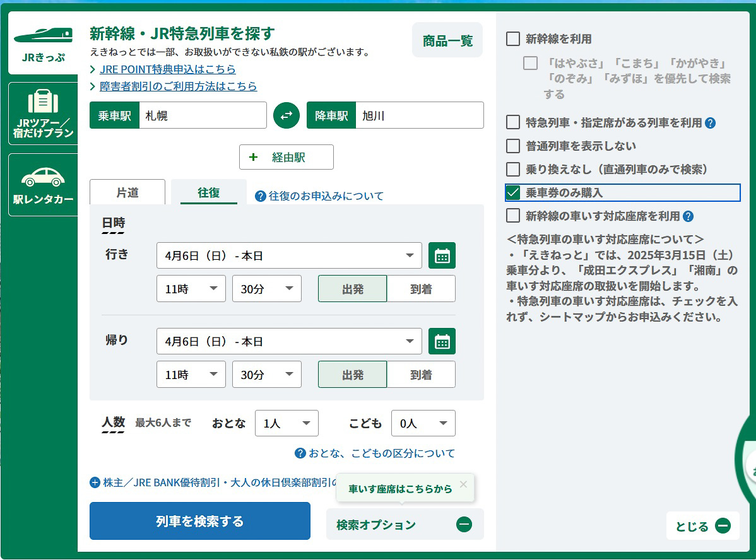Open the calendar for the 行き date
The width and height of the screenshot is (756, 560).
(442, 255)
